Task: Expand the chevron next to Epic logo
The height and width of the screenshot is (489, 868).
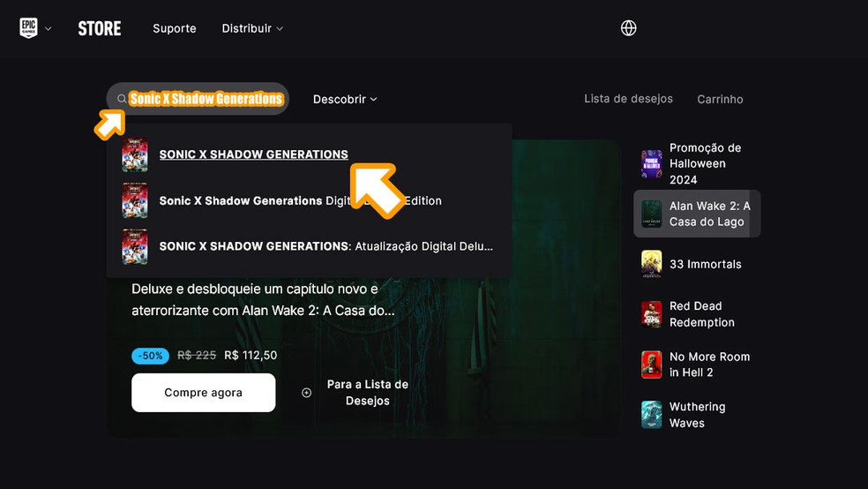Action: [x=49, y=28]
